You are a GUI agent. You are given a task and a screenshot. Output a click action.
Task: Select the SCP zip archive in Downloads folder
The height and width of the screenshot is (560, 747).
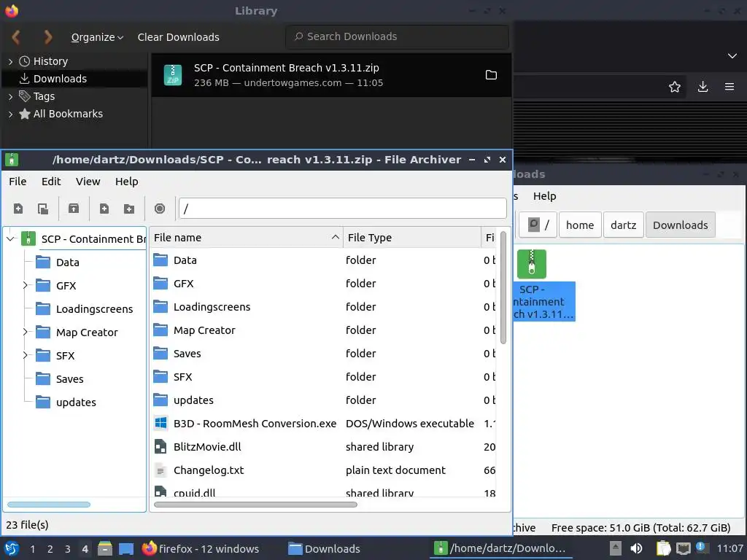[543, 284]
